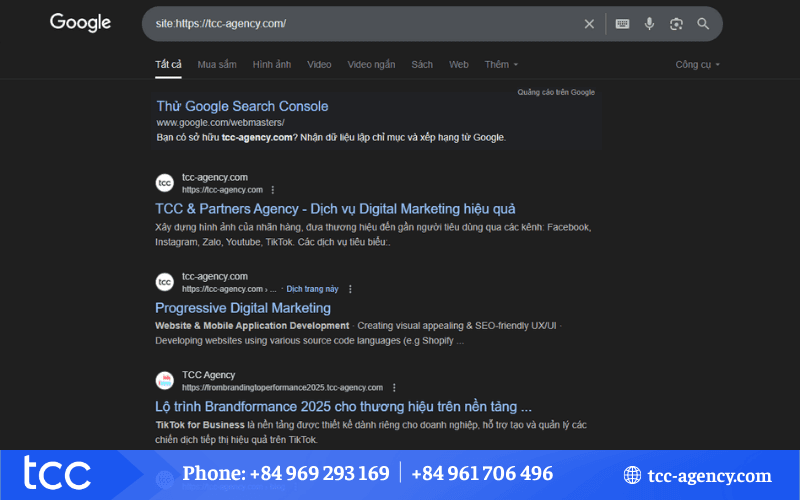Image resolution: width=800 pixels, height=500 pixels.
Task: Switch to the Hình ảnh tab
Action: (271, 64)
